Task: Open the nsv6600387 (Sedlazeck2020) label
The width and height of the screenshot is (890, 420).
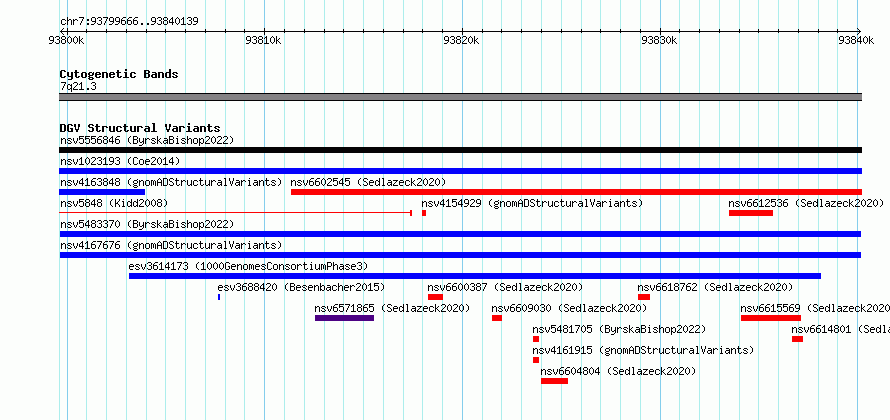Action: [x=505, y=287]
